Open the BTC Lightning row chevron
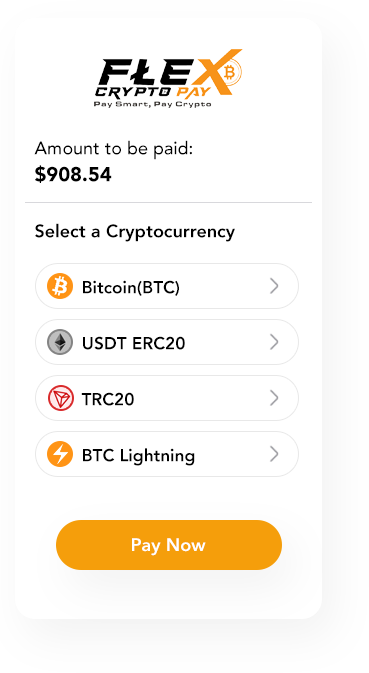This screenshot has height=673, width=369. pos(274,454)
